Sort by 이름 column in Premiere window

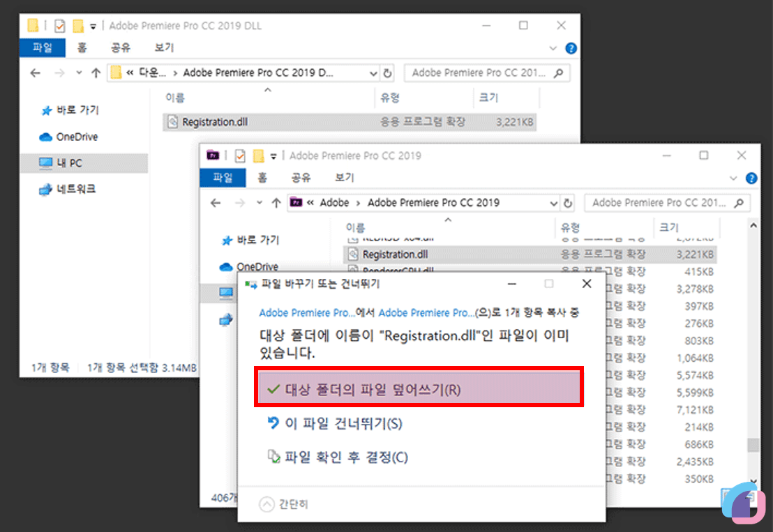tap(355, 227)
